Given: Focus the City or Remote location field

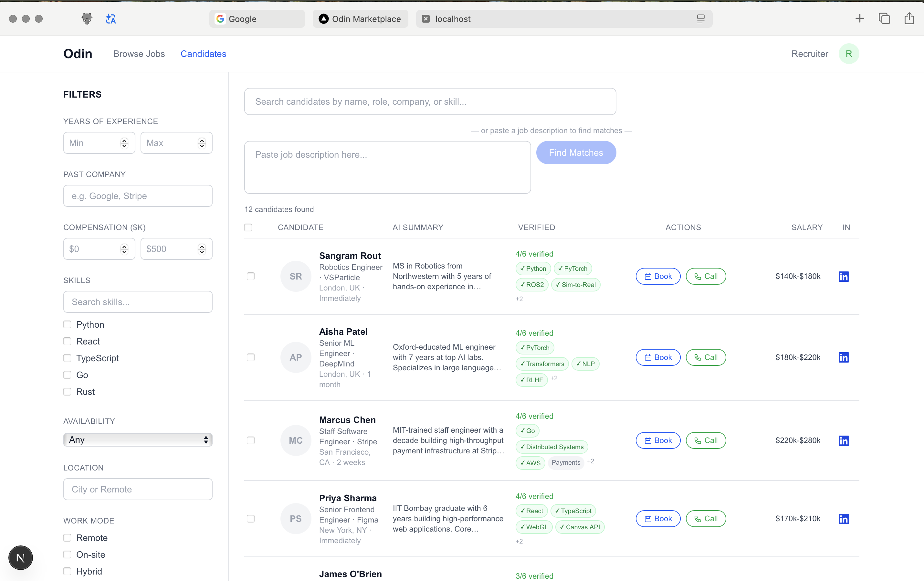Looking at the screenshot, I should (x=138, y=489).
